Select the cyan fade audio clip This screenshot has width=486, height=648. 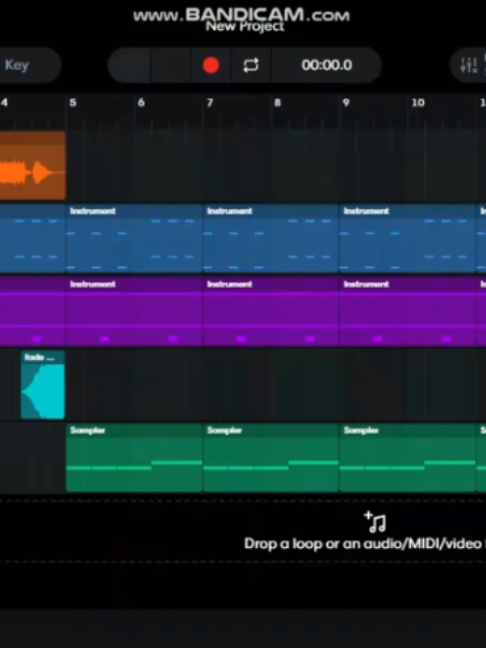pos(43,385)
